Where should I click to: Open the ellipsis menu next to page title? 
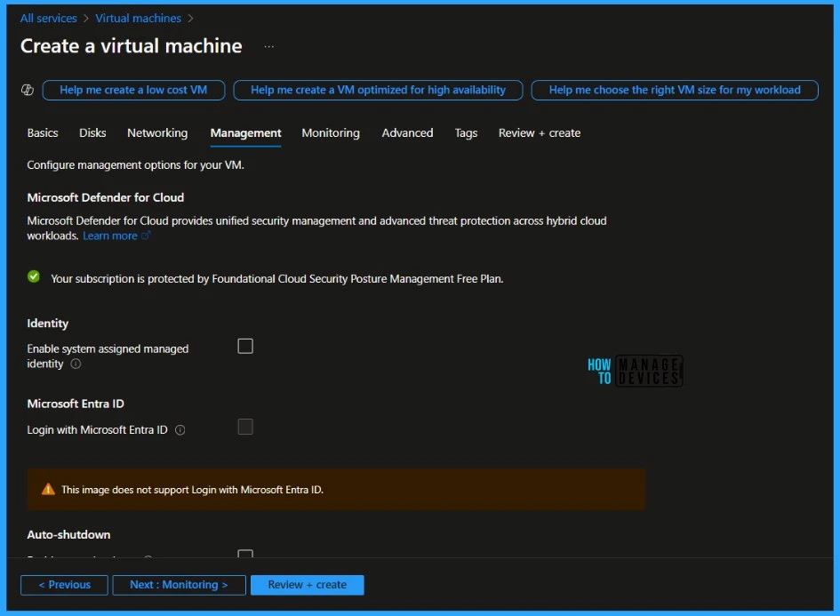coord(269,46)
